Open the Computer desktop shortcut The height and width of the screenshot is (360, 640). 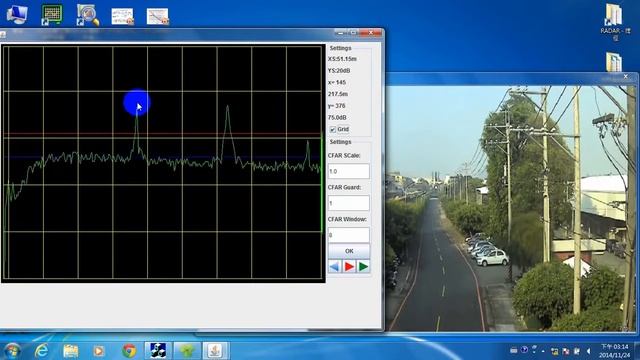17,15
